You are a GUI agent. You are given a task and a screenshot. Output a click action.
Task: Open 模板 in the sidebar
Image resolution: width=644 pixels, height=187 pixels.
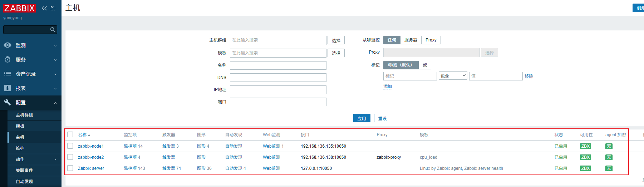point(20,126)
